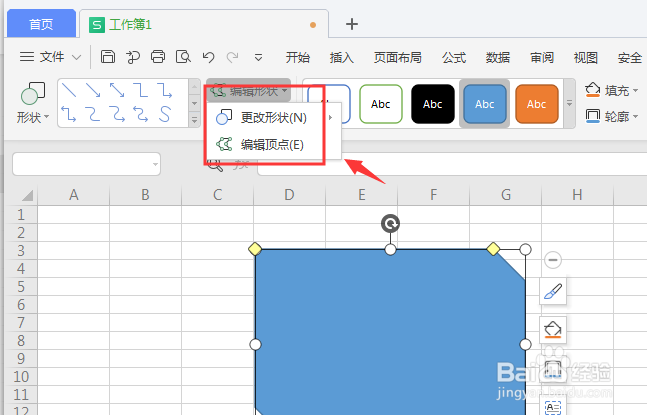Viewport: 647px width, 415px height.
Task: Click the Undo arrow icon
Action: pos(208,57)
